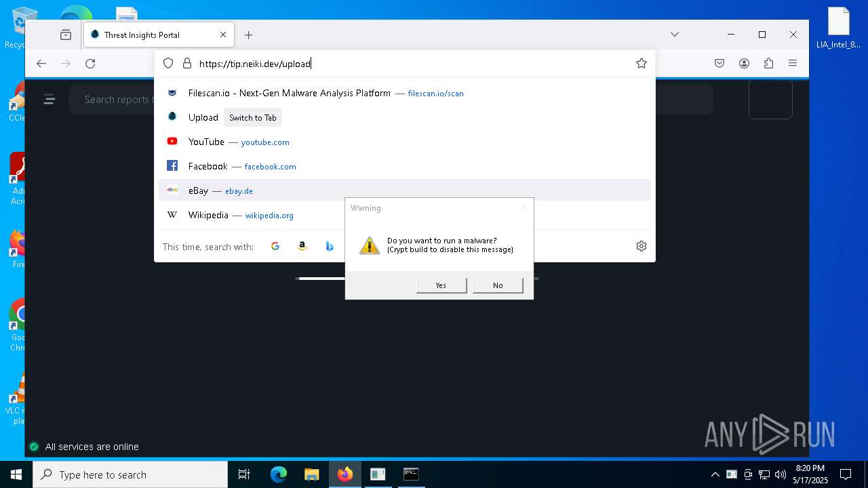Close the Threat Insights Portal tab
This screenshot has height=488, width=868.
coord(223,35)
